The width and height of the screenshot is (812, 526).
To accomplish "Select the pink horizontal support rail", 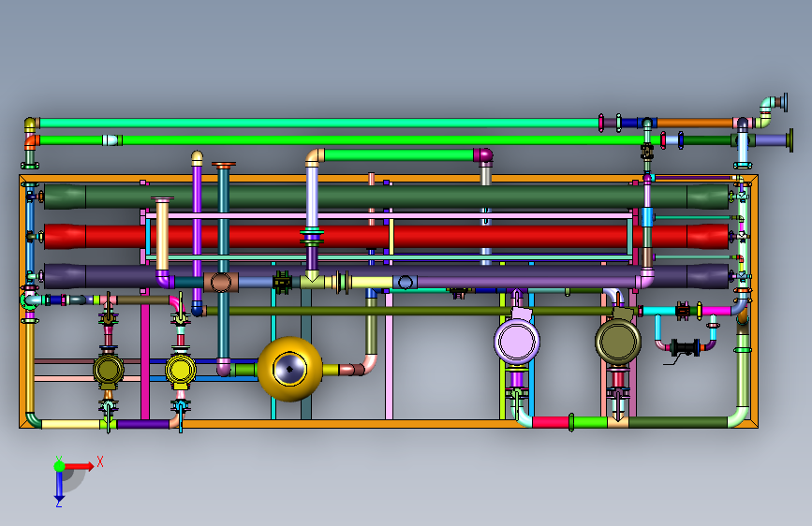I will click(389, 215).
